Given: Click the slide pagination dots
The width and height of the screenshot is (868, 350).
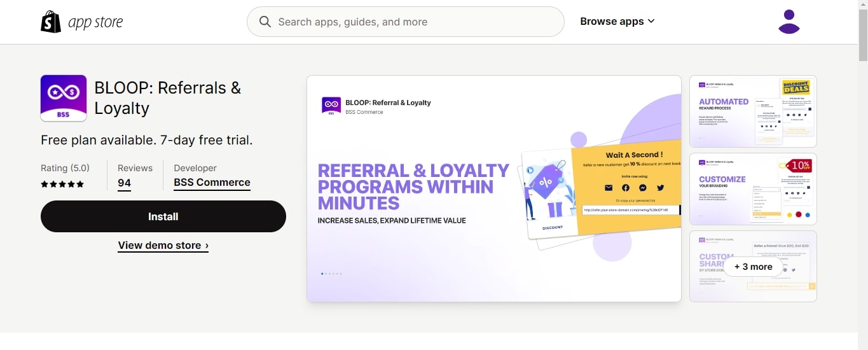Looking at the screenshot, I should pyautogui.click(x=331, y=274).
